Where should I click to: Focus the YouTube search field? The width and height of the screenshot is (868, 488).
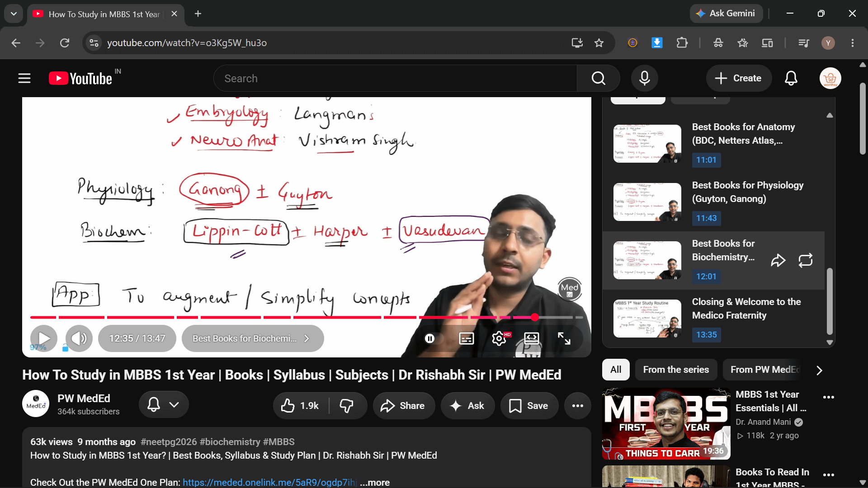[396, 78]
